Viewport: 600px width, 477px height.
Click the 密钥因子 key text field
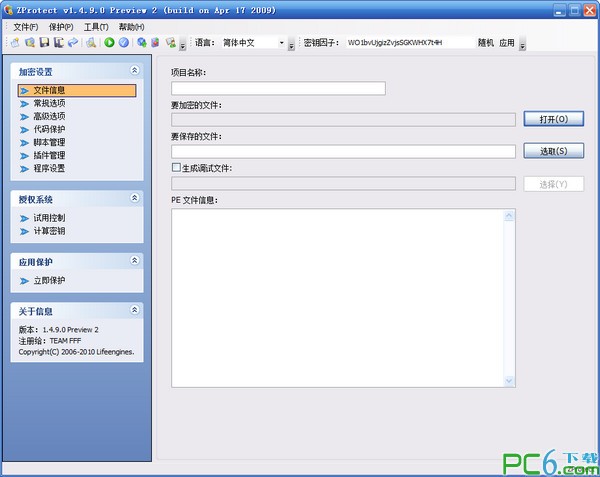tap(410, 43)
